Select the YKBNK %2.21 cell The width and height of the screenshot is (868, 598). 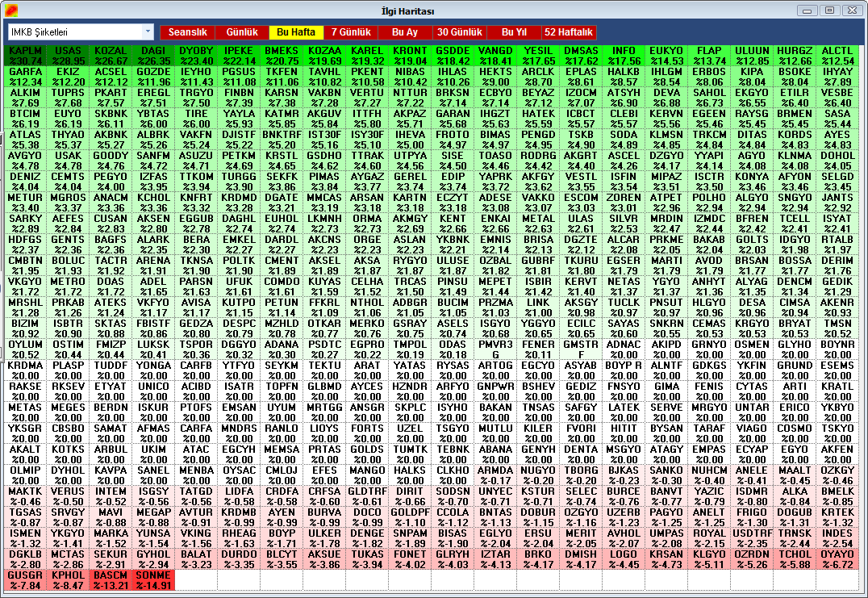453,245
